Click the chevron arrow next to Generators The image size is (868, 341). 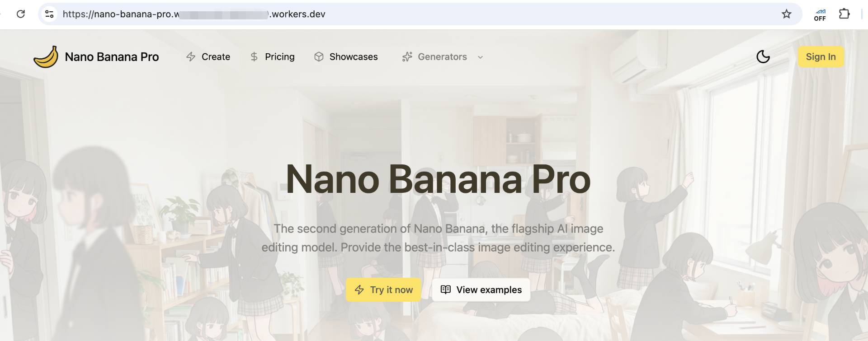pos(481,57)
